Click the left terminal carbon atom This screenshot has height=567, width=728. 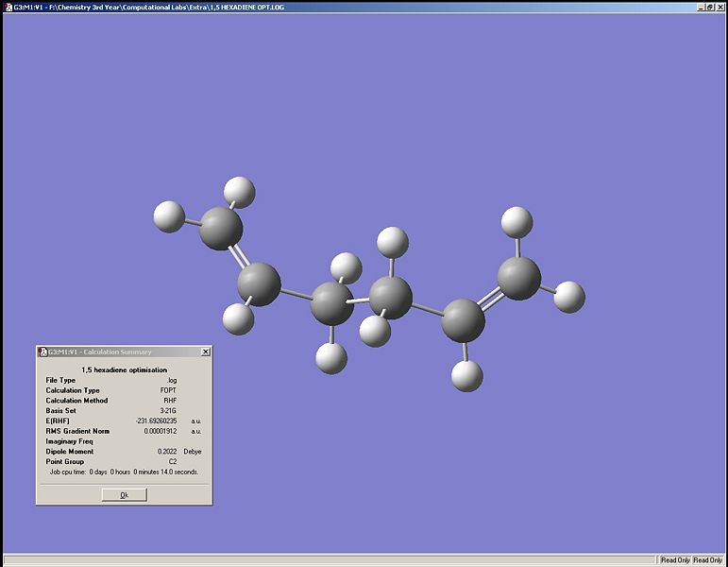coord(222,229)
